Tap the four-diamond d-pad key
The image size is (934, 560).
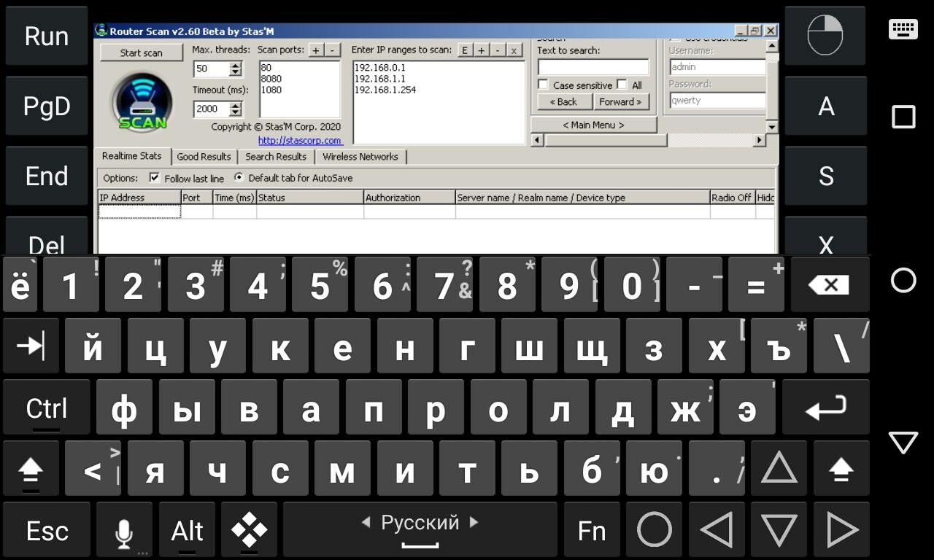click(249, 530)
